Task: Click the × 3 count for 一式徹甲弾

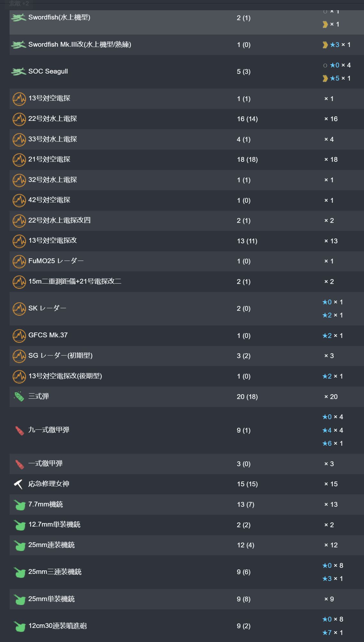Action: point(329,464)
